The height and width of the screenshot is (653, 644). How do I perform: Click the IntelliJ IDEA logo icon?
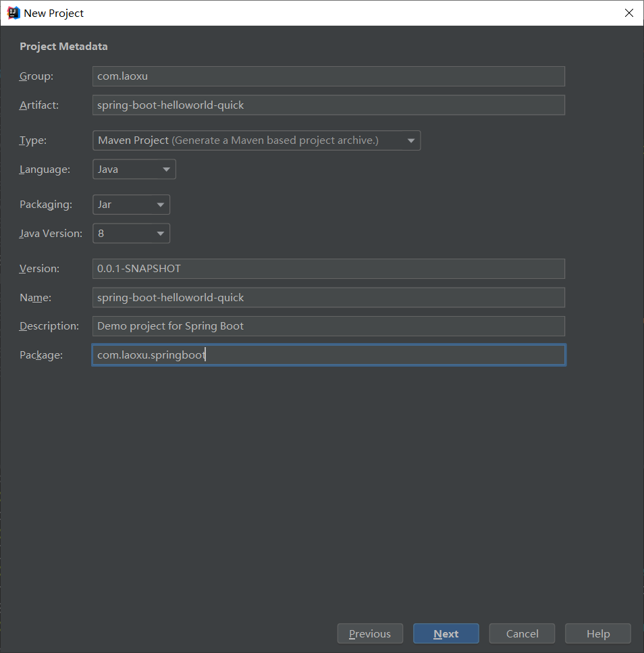pos(14,13)
